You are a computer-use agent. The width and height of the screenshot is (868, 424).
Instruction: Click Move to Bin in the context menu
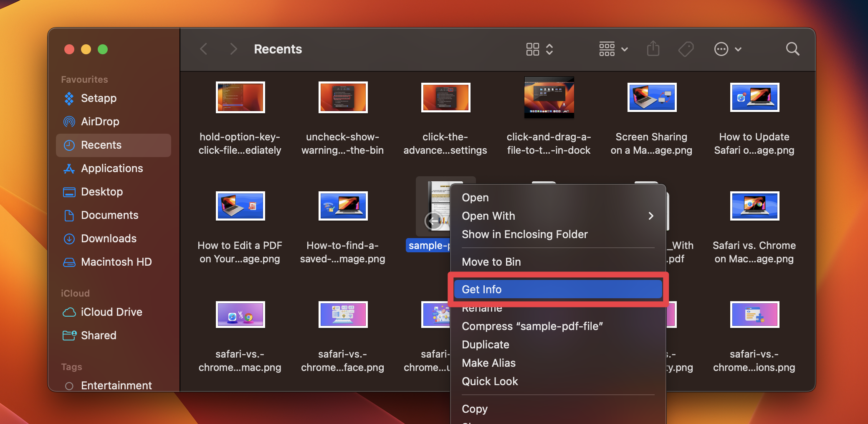coord(491,262)
